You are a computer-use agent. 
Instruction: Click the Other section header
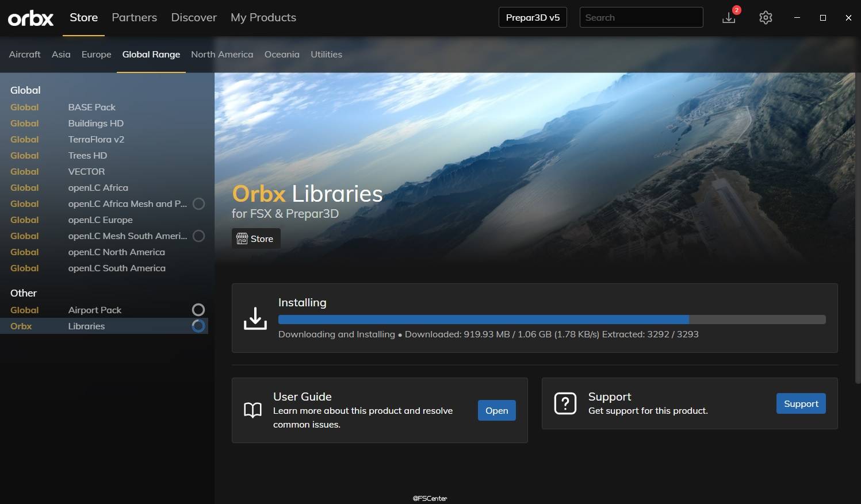coord(24,293)
